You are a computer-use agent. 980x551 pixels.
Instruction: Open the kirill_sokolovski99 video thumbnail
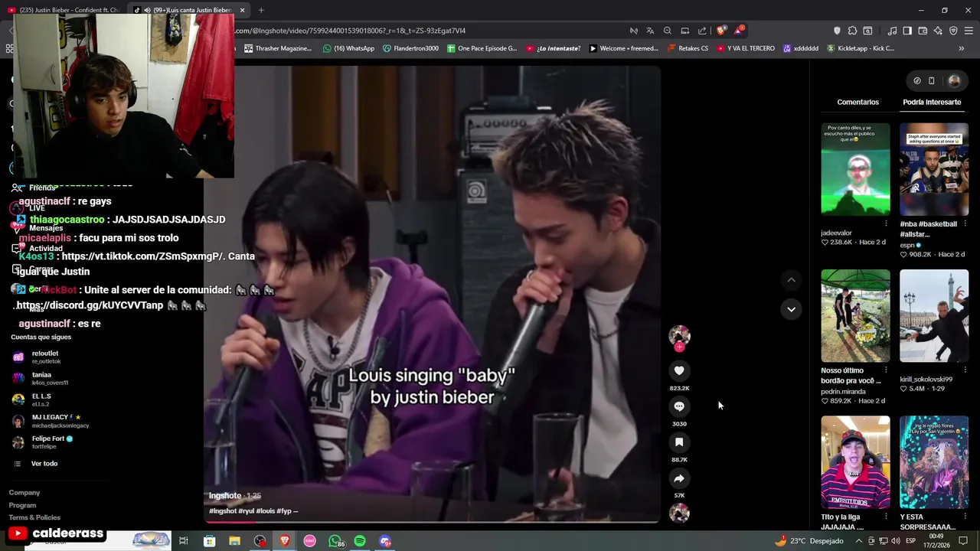point(934,315)
